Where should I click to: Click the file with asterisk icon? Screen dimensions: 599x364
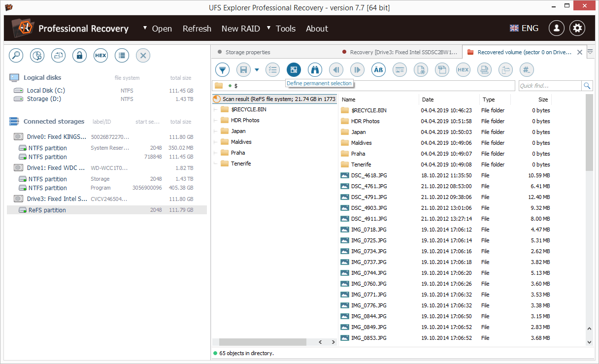[x=421, y=70]
